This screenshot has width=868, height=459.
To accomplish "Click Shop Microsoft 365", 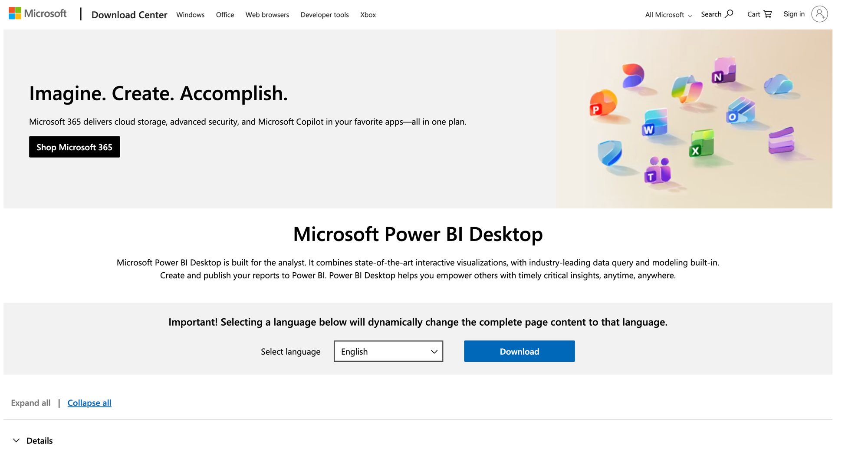I will pyautogui.click(x=74, y=147).
